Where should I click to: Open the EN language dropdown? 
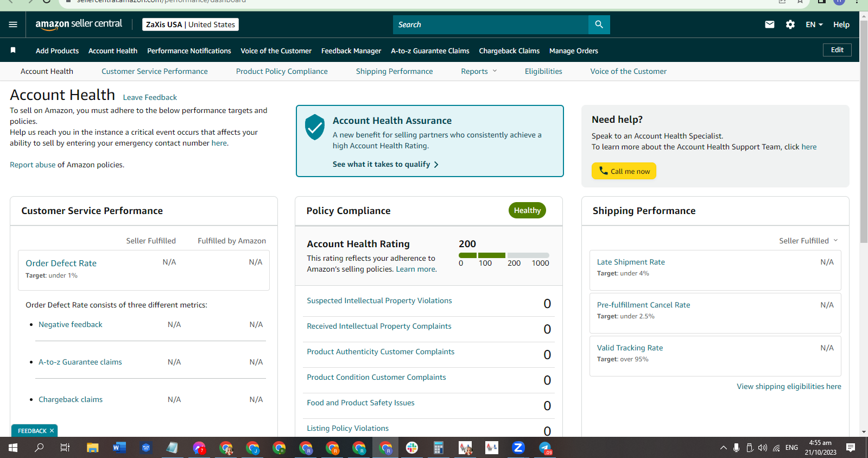[814, 24]
